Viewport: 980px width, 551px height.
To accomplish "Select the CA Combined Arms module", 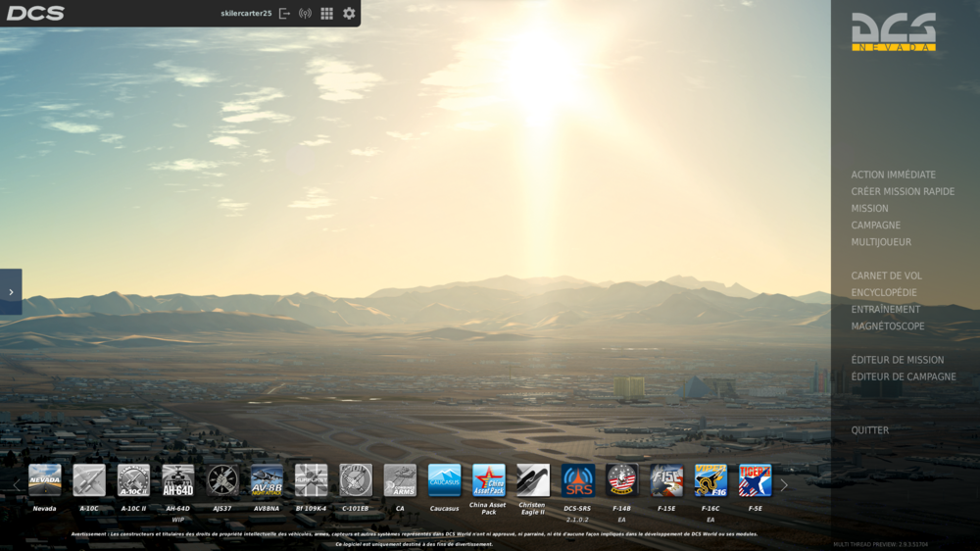I will click(400, 480).
